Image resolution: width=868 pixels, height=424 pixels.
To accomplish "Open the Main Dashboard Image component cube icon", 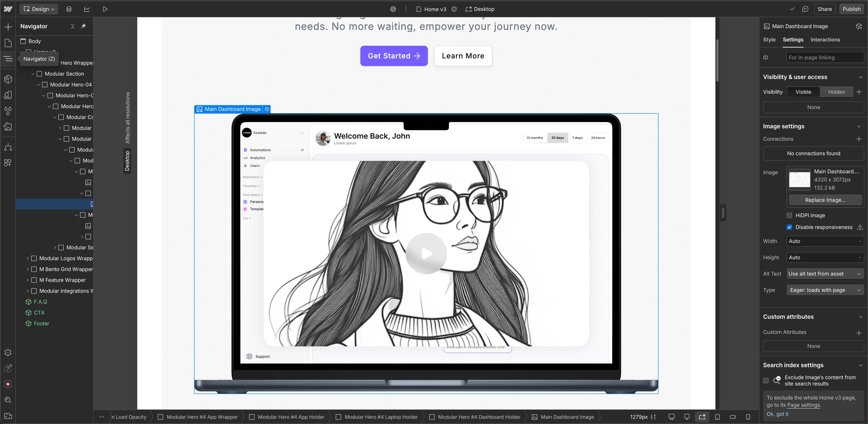I will (x=859, y=26).
